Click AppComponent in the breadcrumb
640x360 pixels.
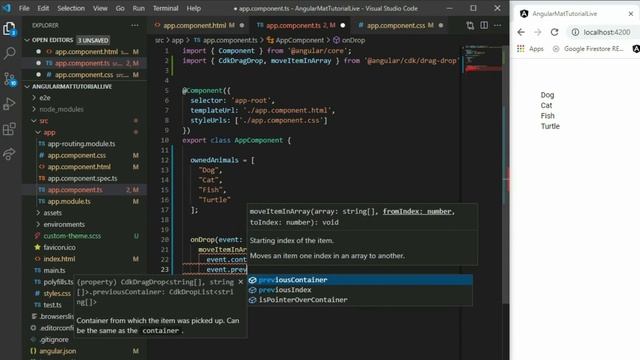pos(299,40)
